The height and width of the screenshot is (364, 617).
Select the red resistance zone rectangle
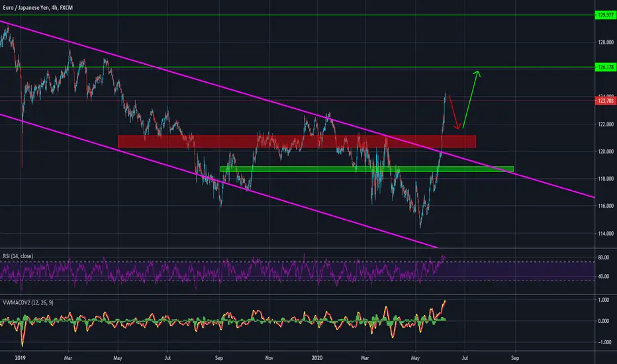tap(297, 142)
